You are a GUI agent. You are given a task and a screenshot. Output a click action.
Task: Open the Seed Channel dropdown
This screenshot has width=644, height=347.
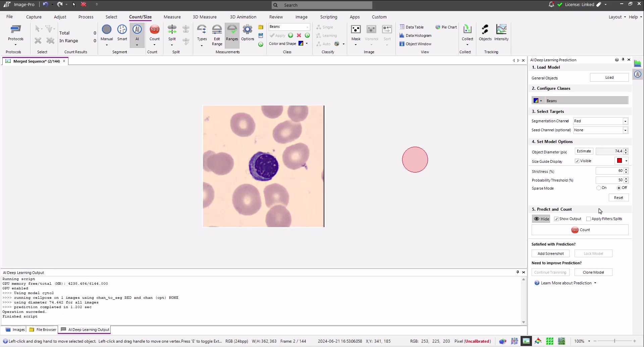625,130
